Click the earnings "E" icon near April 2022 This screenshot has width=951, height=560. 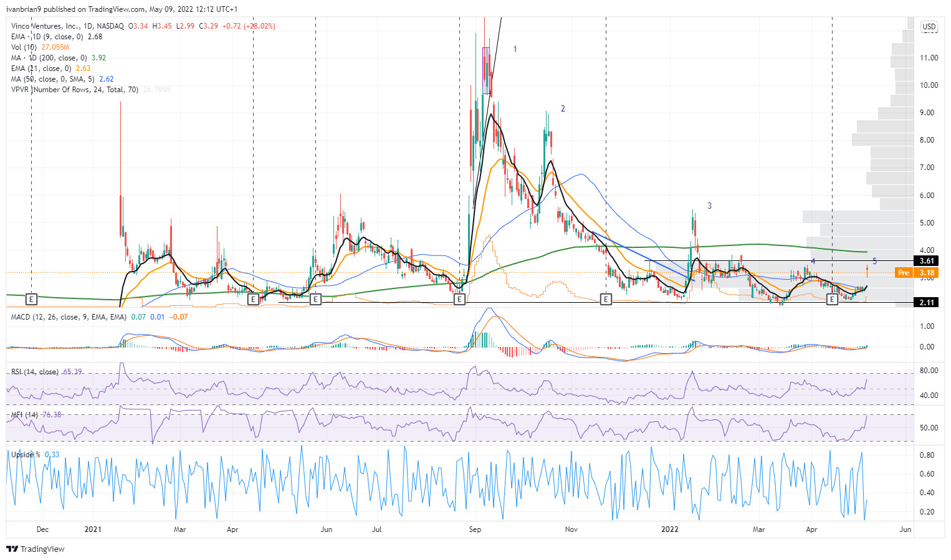pyautogui.click(x=832, y=300)
